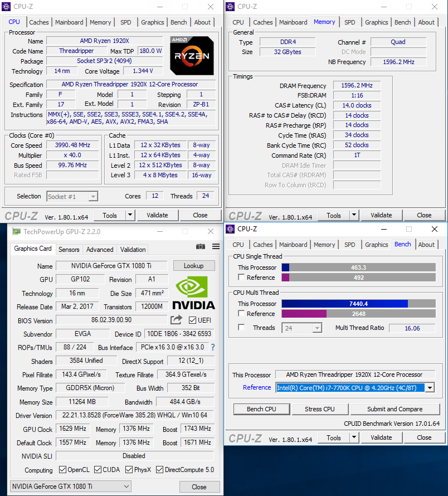Click the Stress CPU button
Image resolution: width=448 pixels, height=496 pixels.
[319, 409]
